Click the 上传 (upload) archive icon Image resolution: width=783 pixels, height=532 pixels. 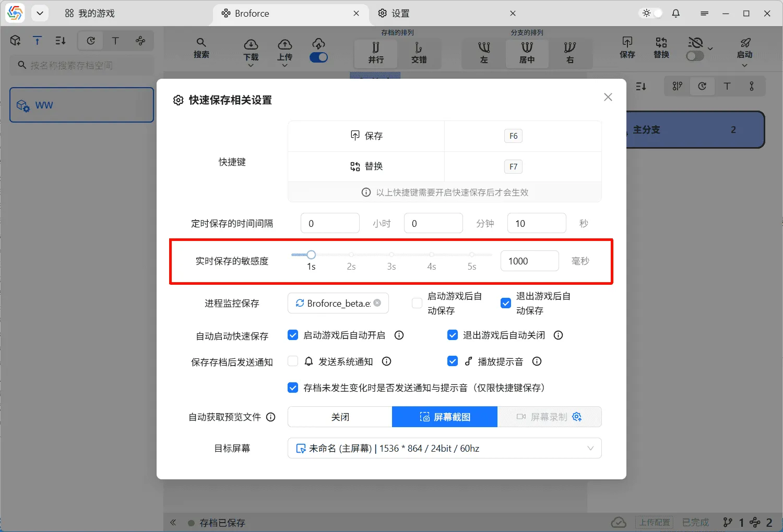tap(284, 45)
